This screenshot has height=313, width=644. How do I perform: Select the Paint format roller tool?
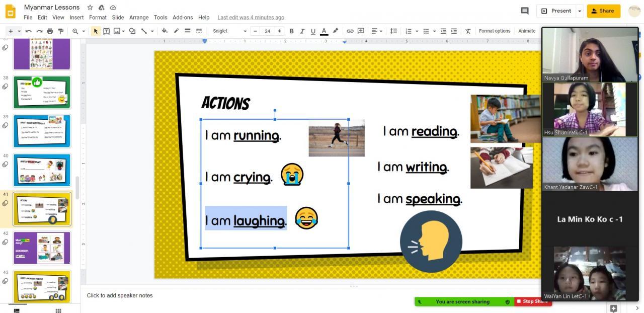pyautogui.click(x=61, y=31)
